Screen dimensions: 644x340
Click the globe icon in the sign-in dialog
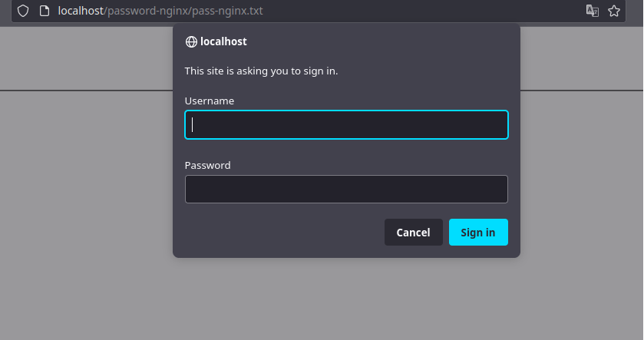tap(191, 42)
